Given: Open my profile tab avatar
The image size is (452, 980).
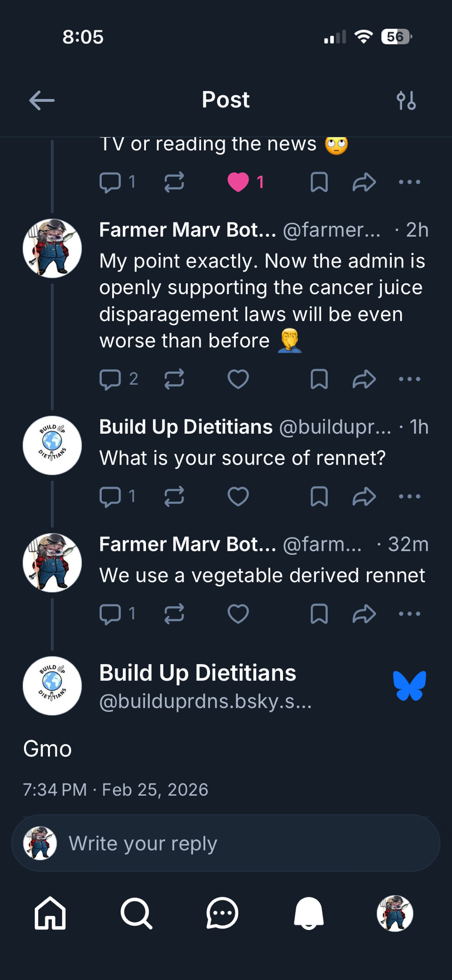Looking at the screenshot, I should pos(395,913).
